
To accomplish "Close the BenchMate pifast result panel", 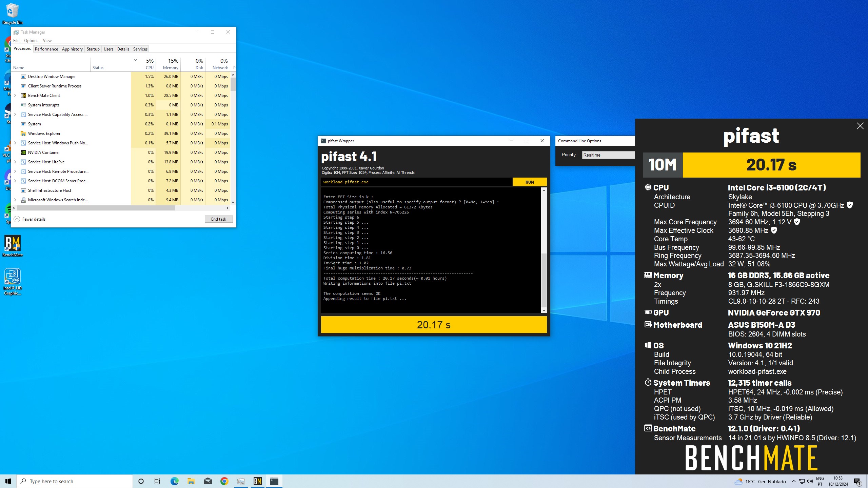I will pyautogui.click(x=860, y=126).
